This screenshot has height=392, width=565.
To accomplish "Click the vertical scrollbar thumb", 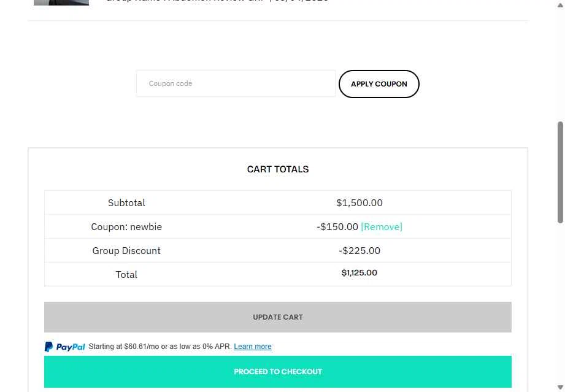I will 560,172.
